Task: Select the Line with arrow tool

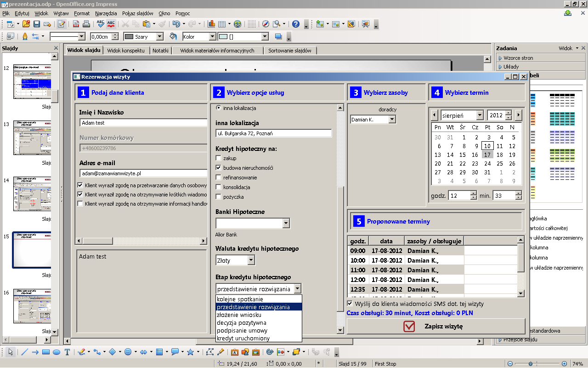Action: tap(35, 352)
